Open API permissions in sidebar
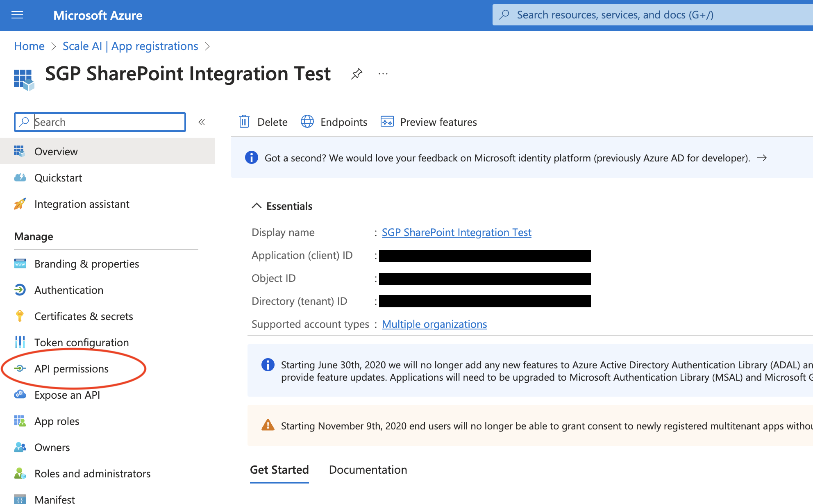 (71, 368)
